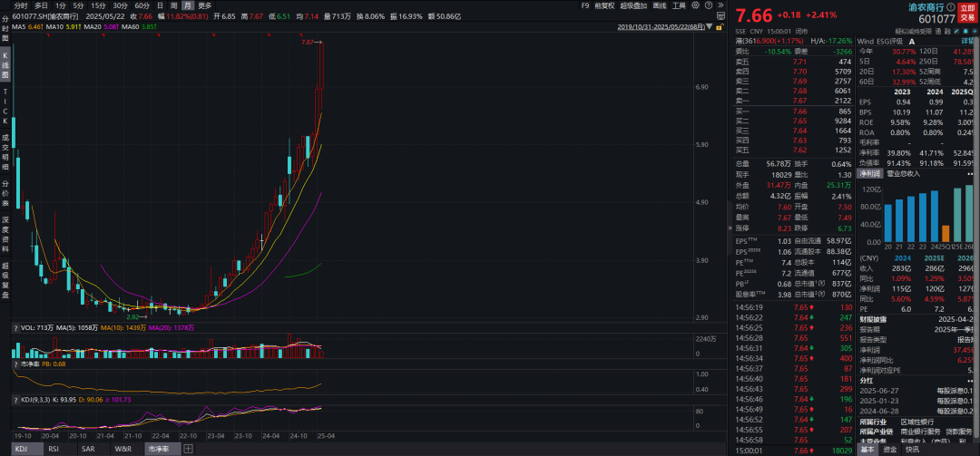Viewport: 980px width, 456px height.
Task: Select the 市净率 indicator tab
Action: [158, 449]
